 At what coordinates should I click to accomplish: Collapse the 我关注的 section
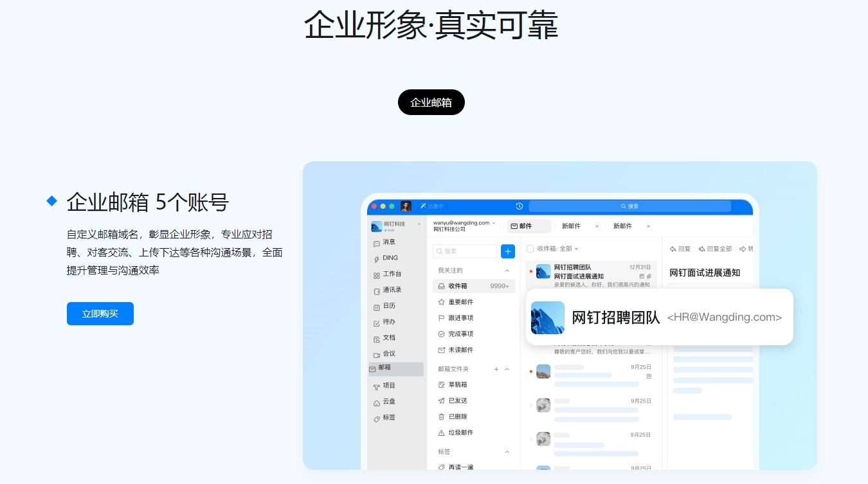point(507,271)
